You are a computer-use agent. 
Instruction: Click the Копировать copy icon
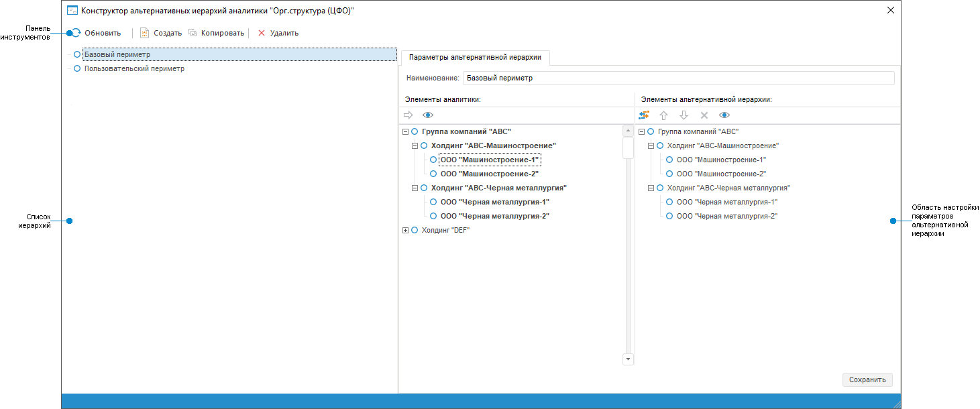(x=193, y=32)
